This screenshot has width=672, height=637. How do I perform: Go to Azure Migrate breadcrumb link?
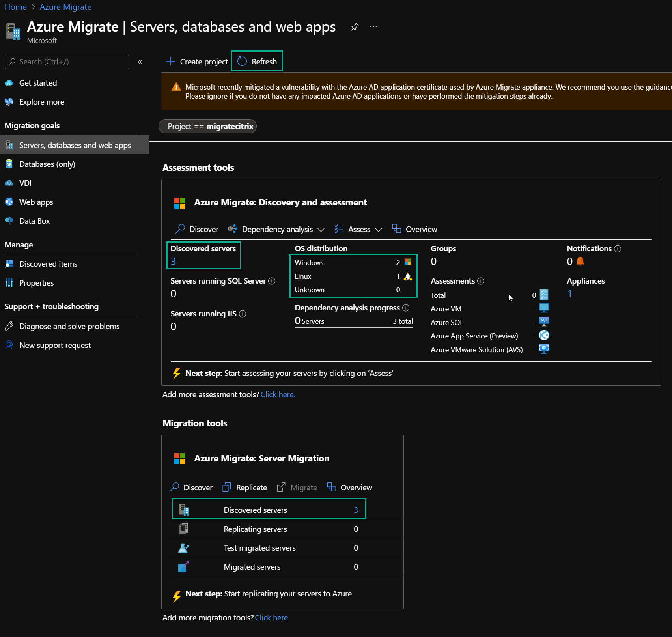point(65,7)
